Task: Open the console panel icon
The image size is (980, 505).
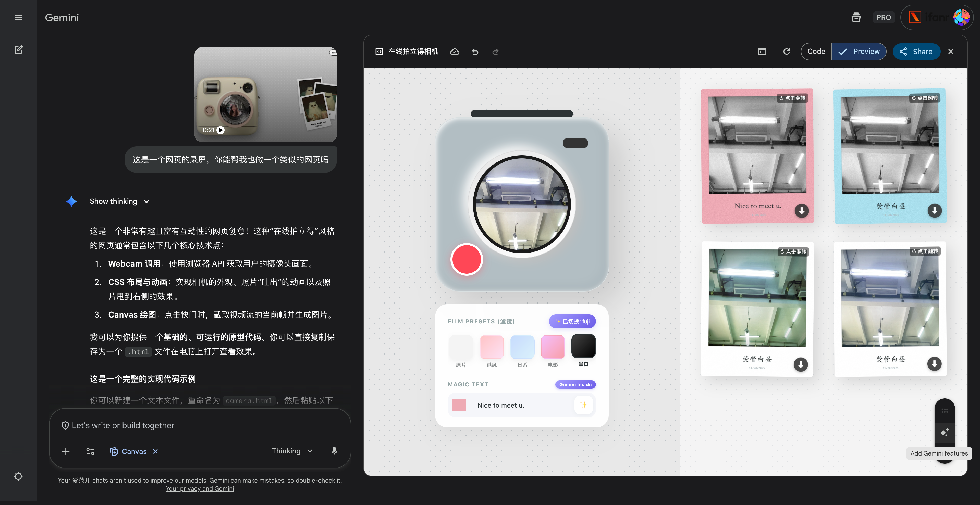Action: coord(762,52)
